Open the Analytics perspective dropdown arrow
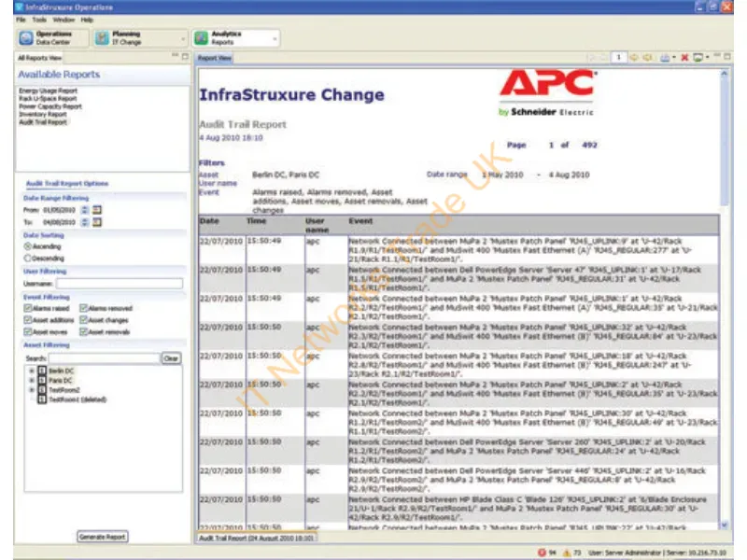The image size is (747, 560). (275, 38)
